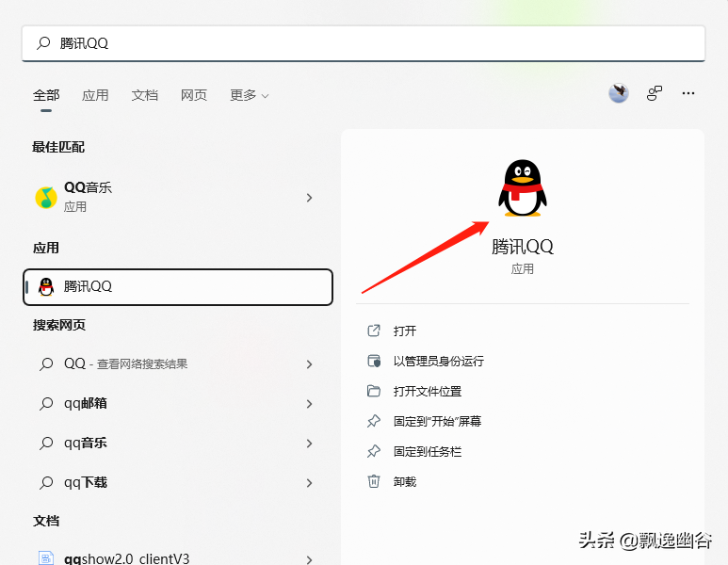Screen dimensions: 728x565
Task: Open the 更多 dropdown
Action: tap(250, 95)
